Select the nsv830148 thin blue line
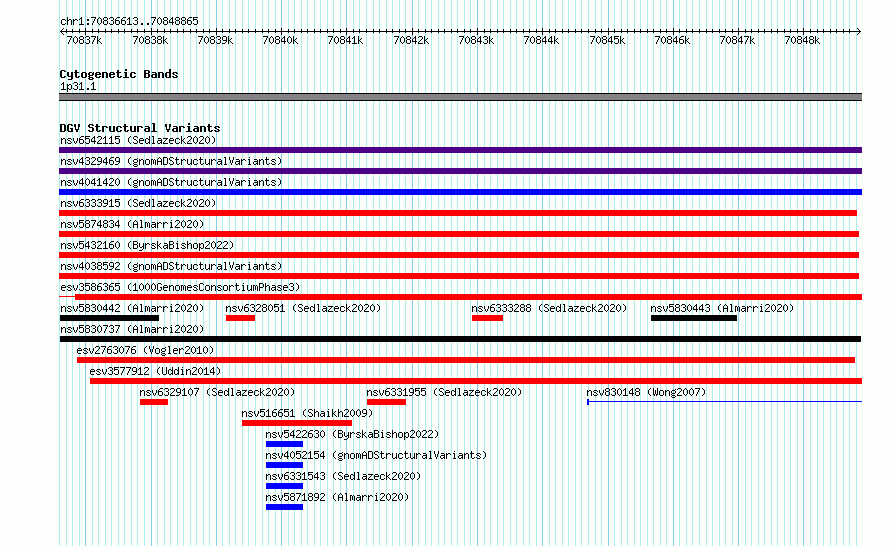This screenshot has height=546, width=890. 724,402
